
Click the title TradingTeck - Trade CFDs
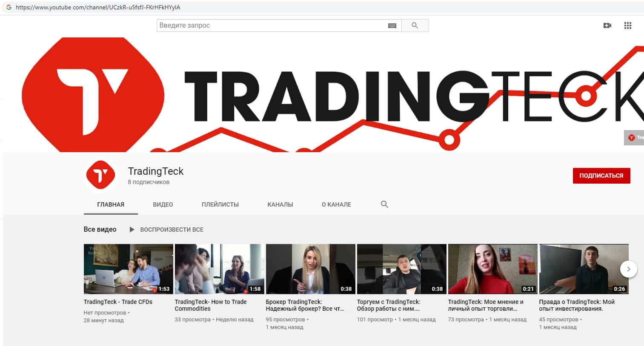118,302
